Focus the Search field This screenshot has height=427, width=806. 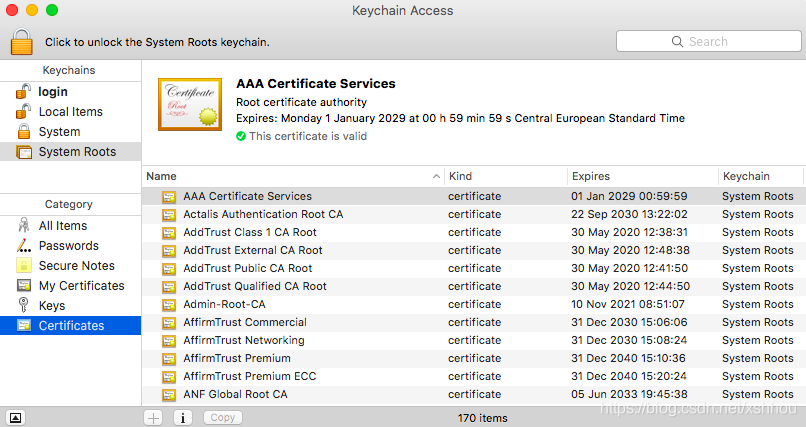[708, 42]
